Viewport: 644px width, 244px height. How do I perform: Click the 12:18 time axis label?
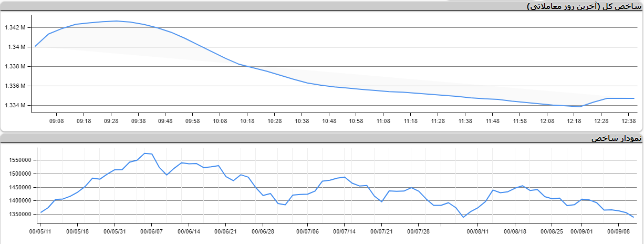click(574, 121)
